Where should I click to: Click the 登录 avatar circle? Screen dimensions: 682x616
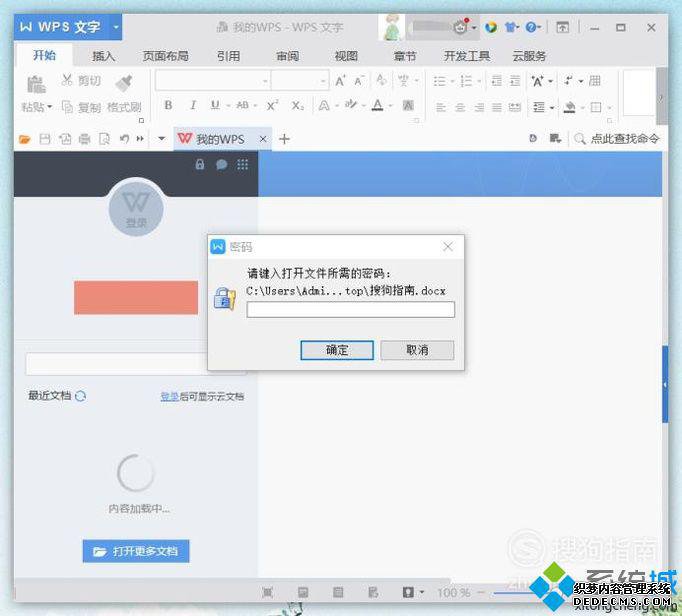(x=136, y=209)
